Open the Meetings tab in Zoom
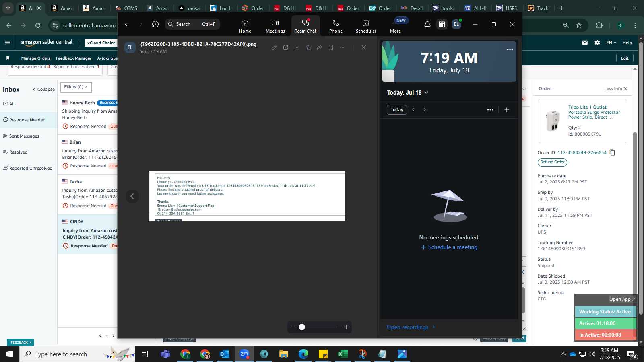Screen dimensions: 644x362 [x=275, y=26]
